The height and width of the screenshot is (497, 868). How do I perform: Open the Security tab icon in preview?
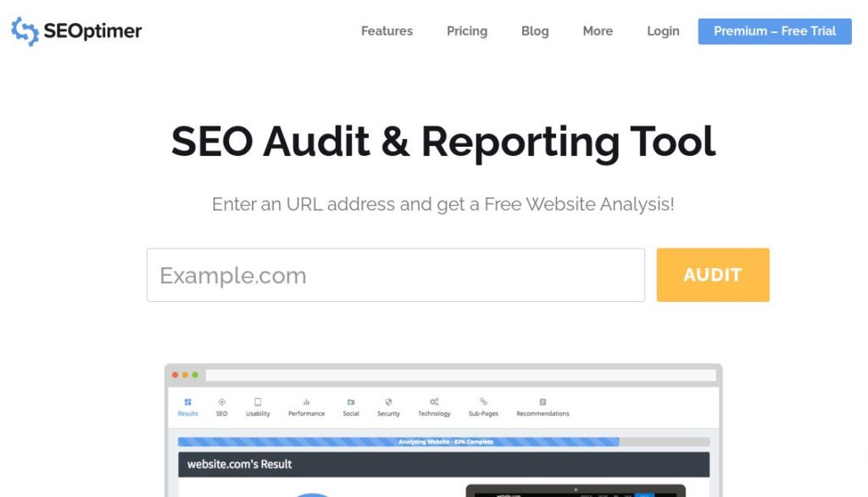[x=388, y=402]
